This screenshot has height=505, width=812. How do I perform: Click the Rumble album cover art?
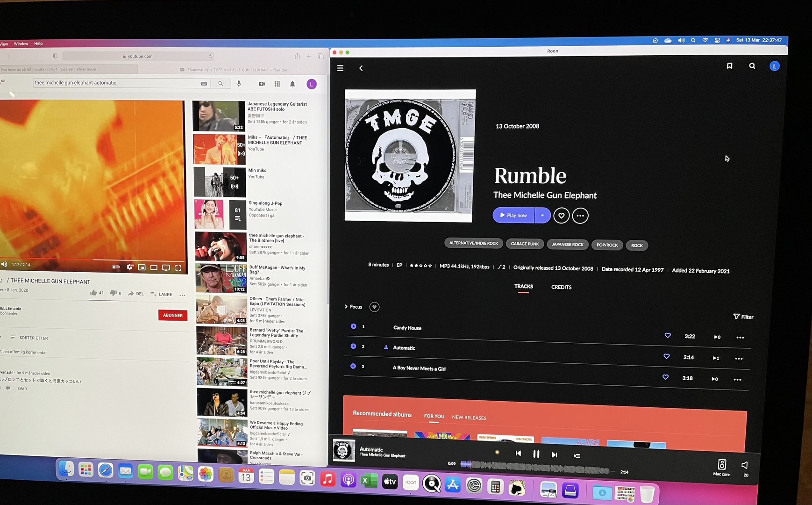409,155
